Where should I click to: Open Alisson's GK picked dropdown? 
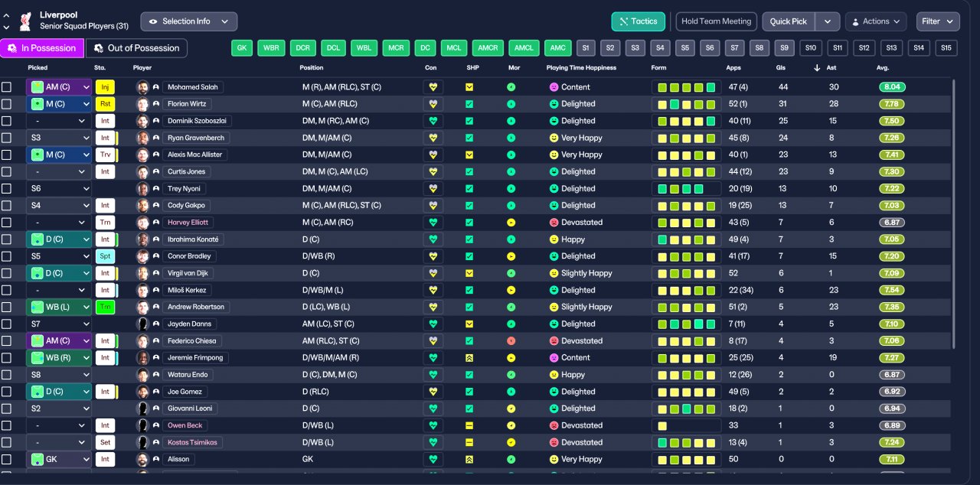coord(59,459)
